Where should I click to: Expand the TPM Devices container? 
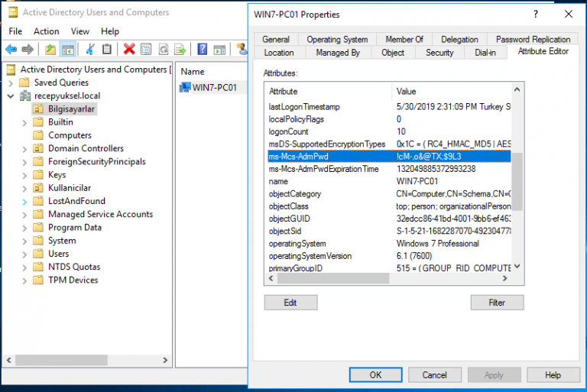24,280
